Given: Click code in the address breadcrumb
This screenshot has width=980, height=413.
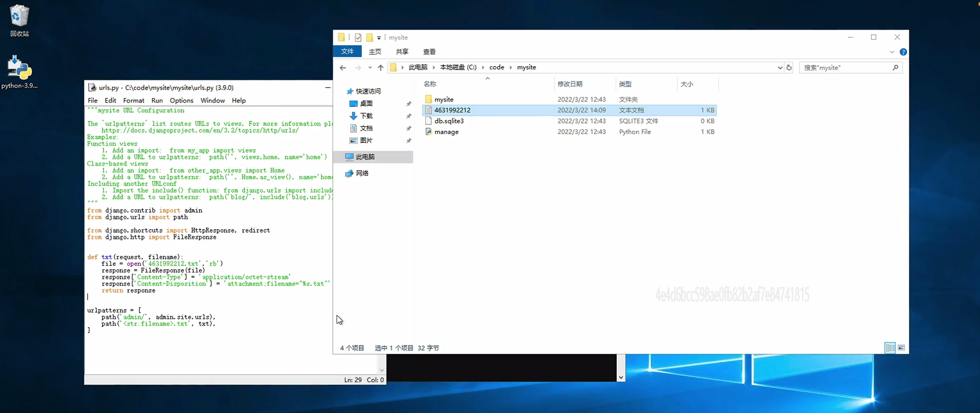Looking at the screenshot, I should (x=497, y=67).
